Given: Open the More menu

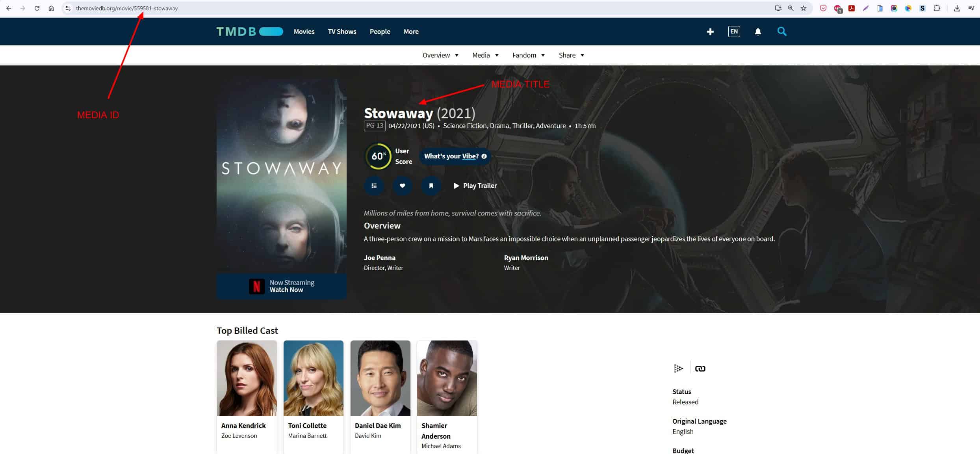Looking at the screenshot, I should click(411, 32).
